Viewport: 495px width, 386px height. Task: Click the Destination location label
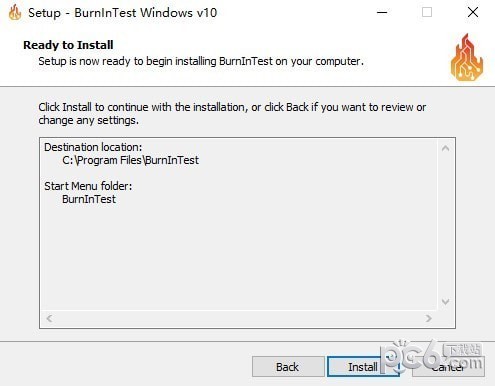[x=93, y=147]
